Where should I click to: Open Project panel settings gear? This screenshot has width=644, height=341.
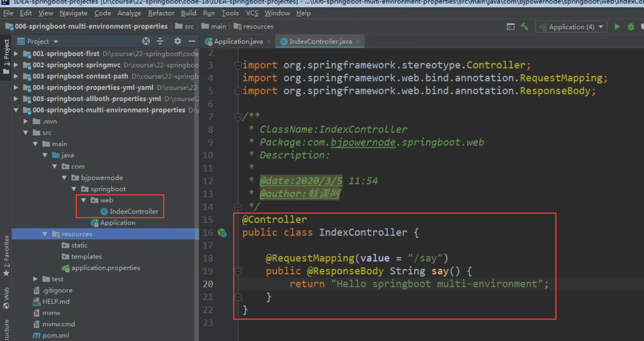(x=178, y=41)
